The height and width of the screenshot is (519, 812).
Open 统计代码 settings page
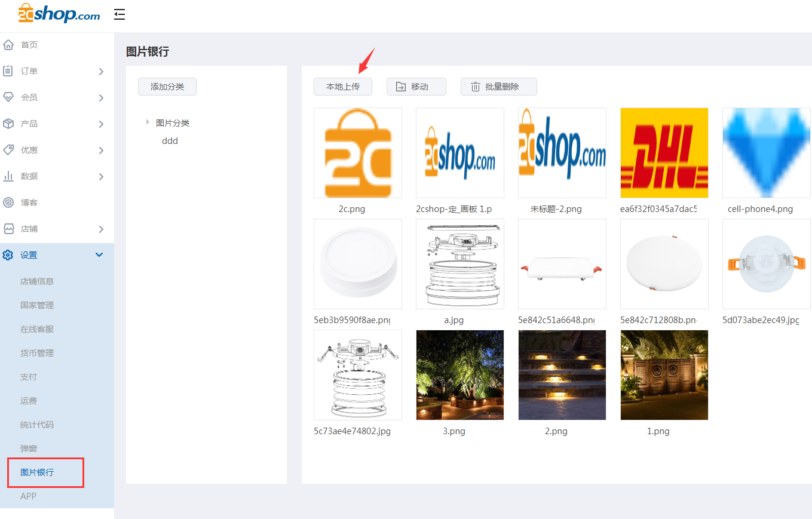37,425
